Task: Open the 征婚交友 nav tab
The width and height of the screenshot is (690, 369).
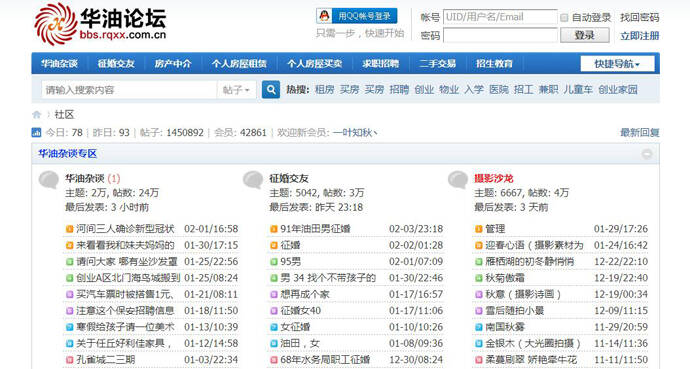Action: coord(116,64)
